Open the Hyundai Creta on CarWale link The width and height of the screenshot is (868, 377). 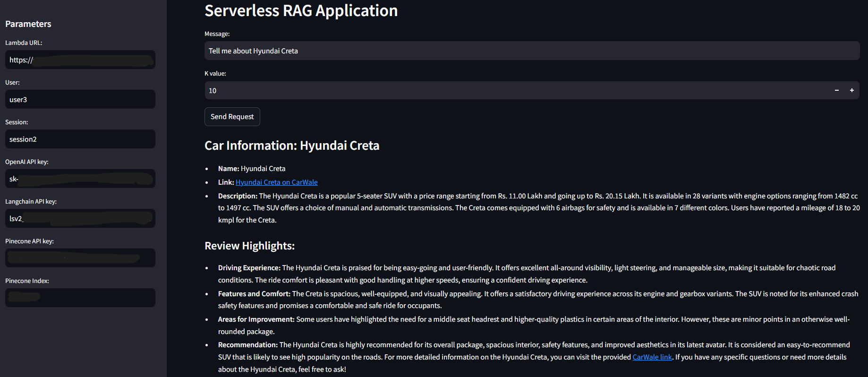[x=277, y=182]
